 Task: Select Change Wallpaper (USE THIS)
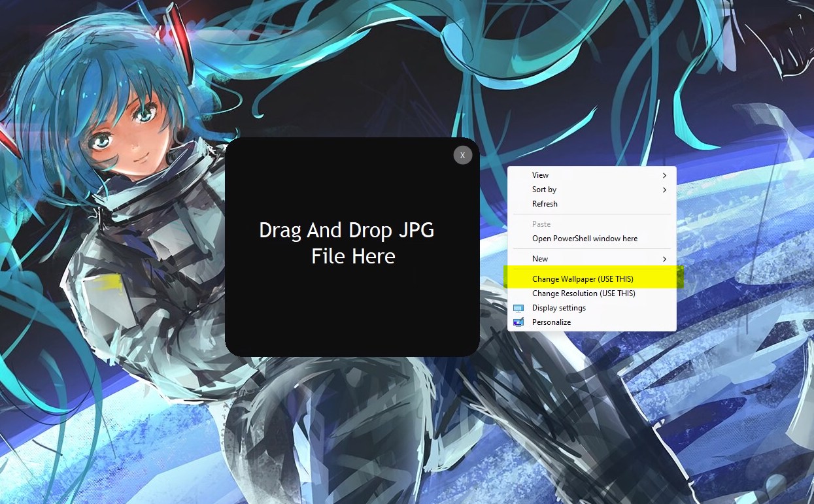(x=592, y=279)
